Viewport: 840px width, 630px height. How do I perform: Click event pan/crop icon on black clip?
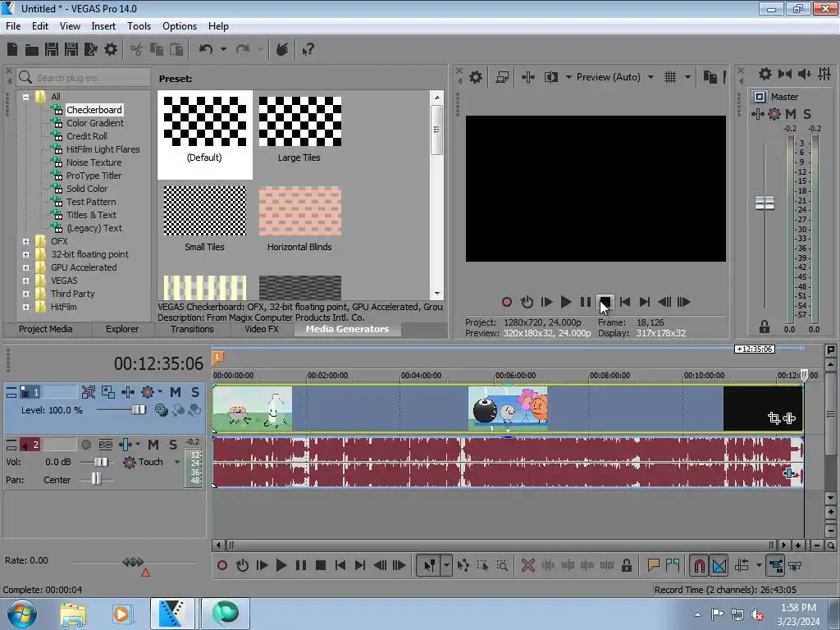point(774,418)
